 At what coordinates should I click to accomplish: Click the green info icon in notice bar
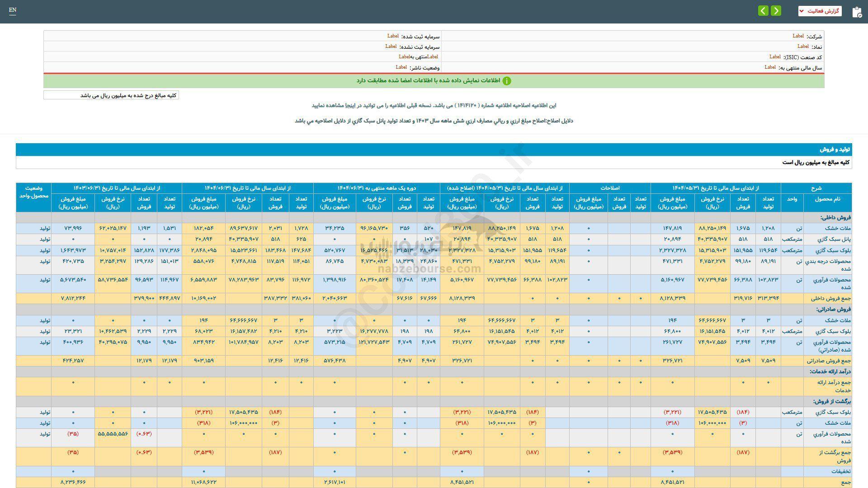(507, 81)
